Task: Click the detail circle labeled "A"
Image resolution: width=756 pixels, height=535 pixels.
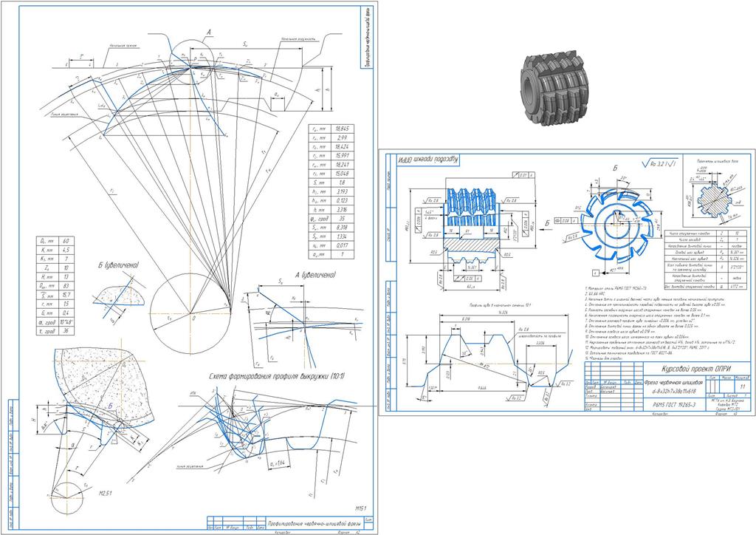Action: [x=191, y=61]
